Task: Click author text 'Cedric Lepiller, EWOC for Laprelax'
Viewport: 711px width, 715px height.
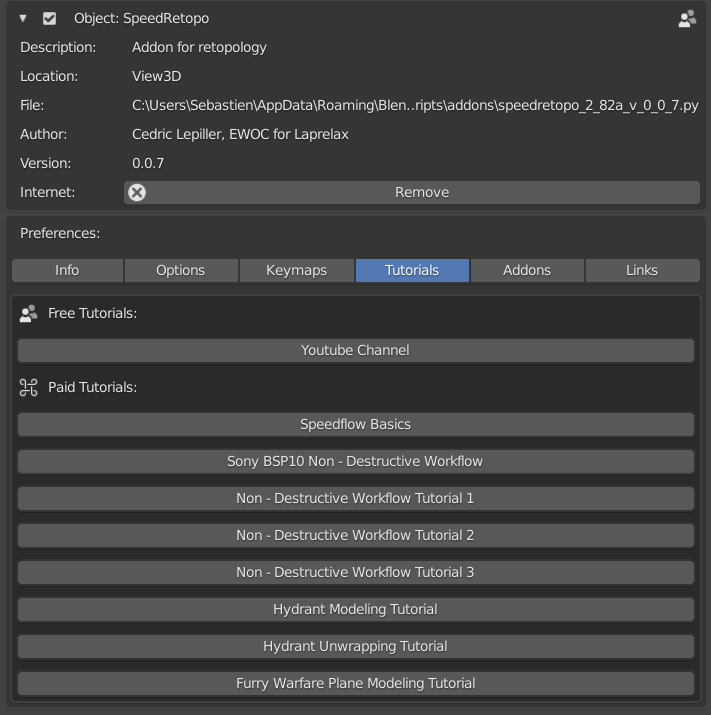Action: [240, 135]
